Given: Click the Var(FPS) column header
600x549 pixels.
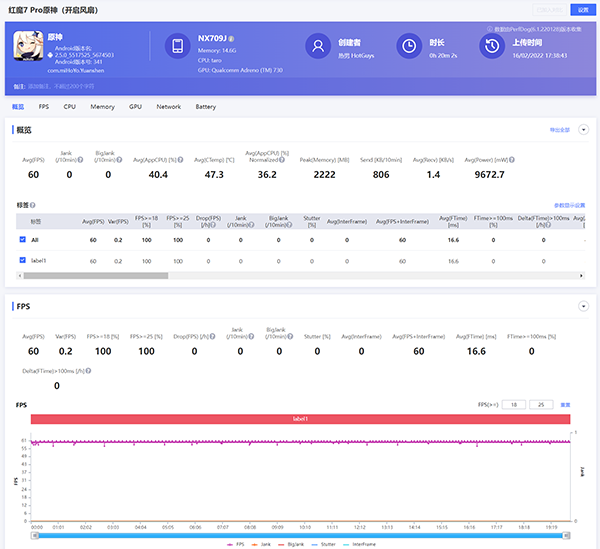Looking at the screenshot, I should (118, 222).
